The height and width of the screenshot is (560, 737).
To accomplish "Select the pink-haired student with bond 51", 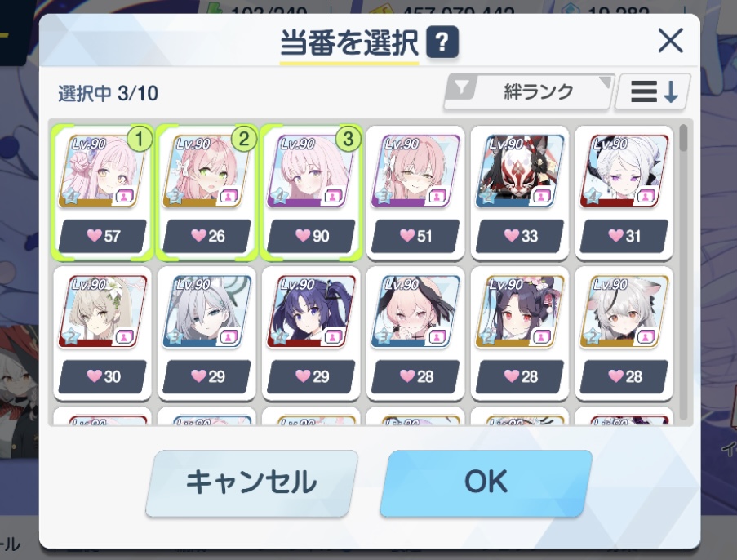I will pos(415,193).
